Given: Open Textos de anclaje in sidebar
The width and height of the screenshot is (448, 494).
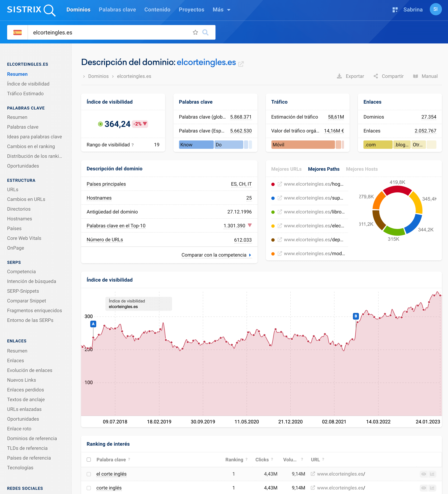Looking at the screenshot, I should tap(26, 399).
